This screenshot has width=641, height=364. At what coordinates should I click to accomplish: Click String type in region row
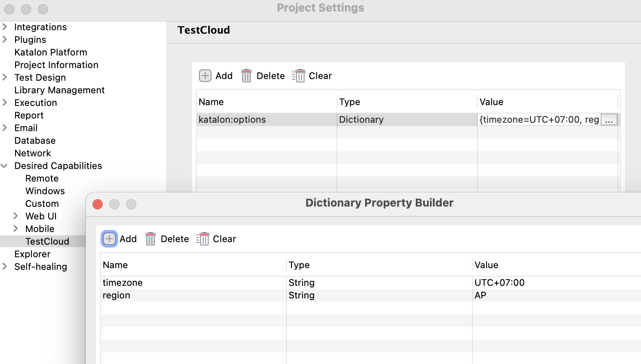point(379,295)
